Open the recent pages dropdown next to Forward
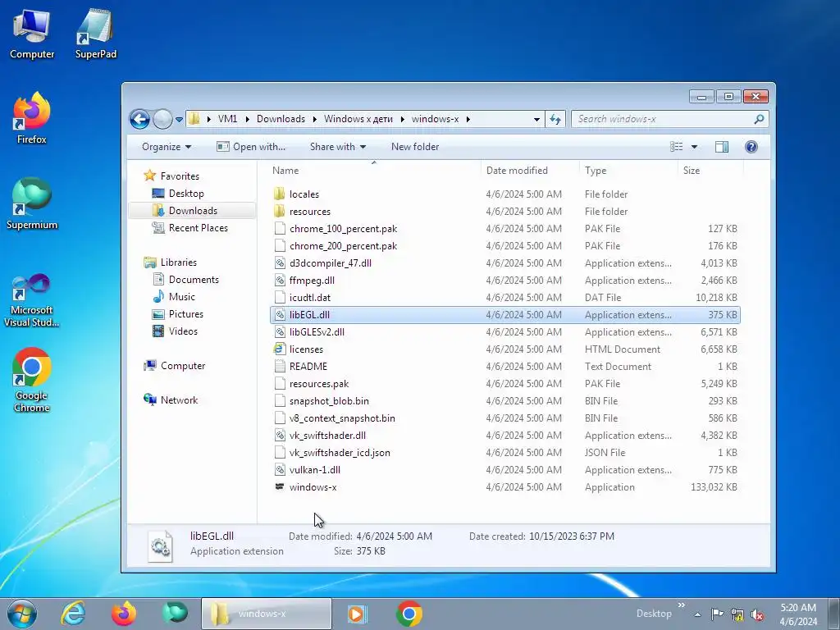Viewport: 840px width, 630px height. 179,120
